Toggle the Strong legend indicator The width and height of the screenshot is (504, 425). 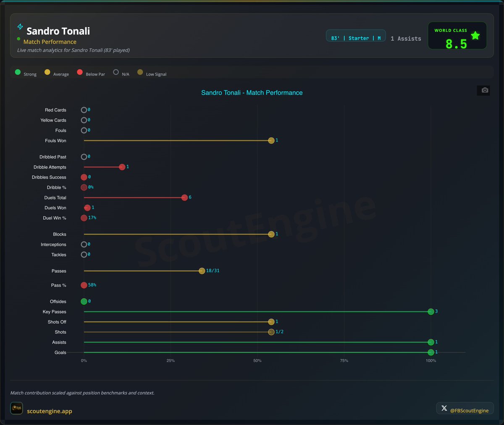click(18, 72)
